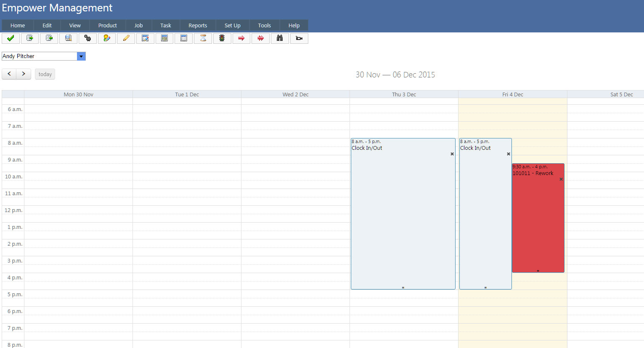This screenshot has height=348, width=644.
Task: Click the yellow pencil edit icon
Action: click(x=126, y=38)
